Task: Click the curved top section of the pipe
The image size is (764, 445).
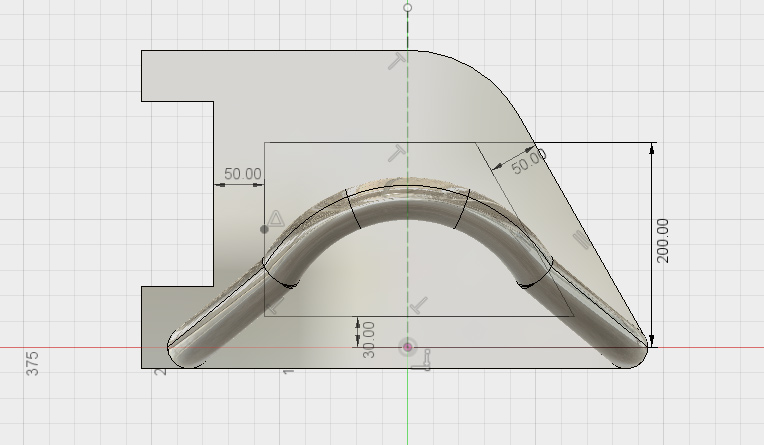Action: [x=407, y=203]
